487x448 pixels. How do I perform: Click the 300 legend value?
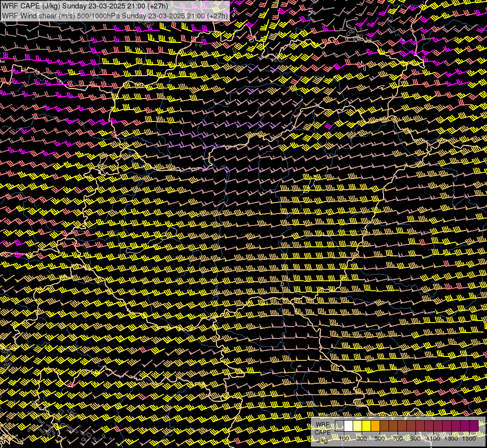pos(362,439)
